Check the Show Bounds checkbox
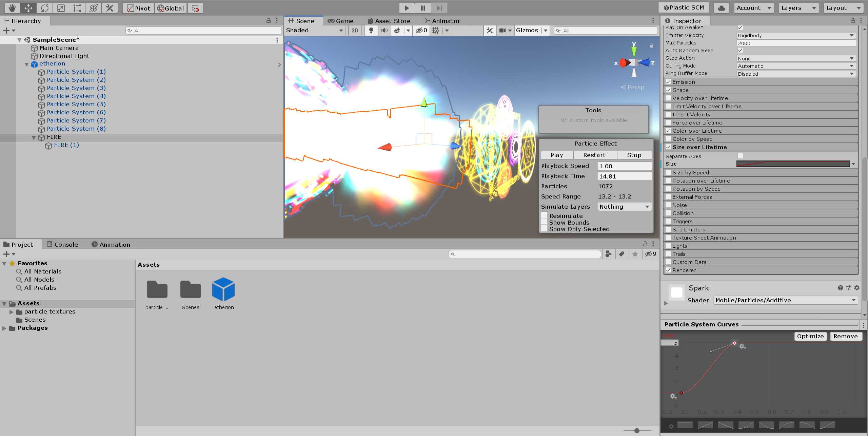The image size is (868, 436). click(x=544, y=222)
